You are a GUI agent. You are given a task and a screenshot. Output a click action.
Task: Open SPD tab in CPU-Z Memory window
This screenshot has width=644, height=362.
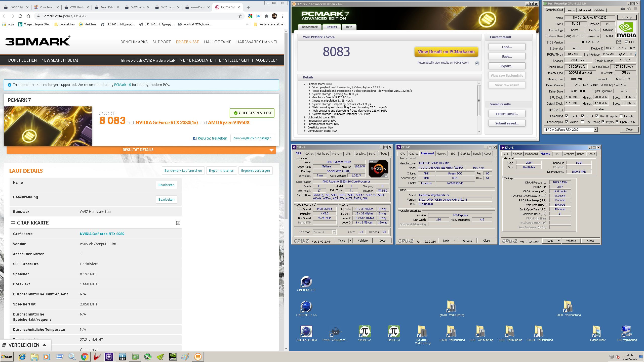click(557, 154)
